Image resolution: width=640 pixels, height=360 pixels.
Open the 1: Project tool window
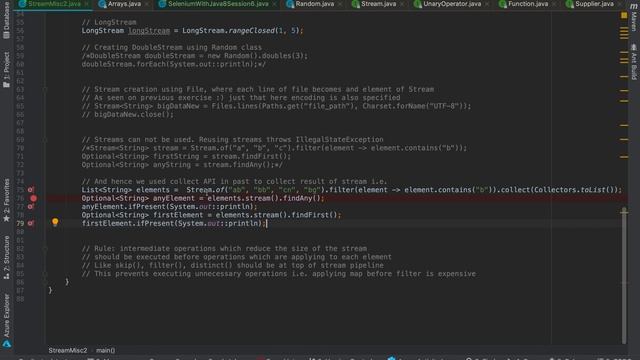[6, 69]
